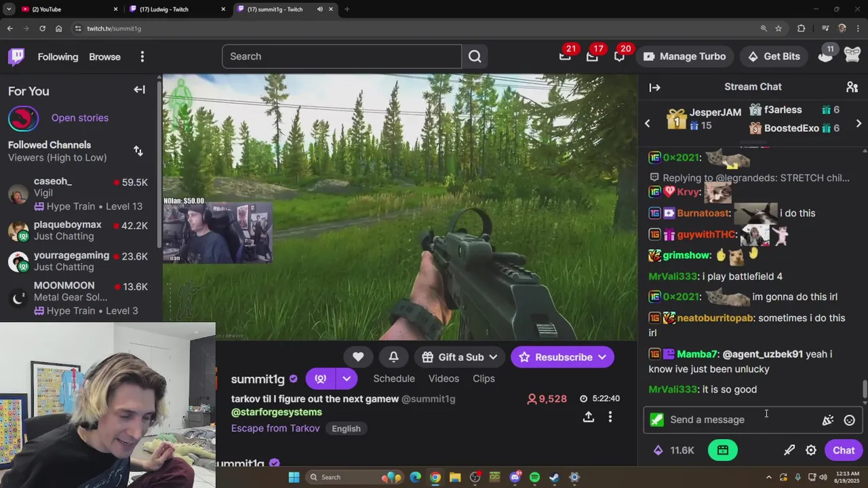The width and height of the screenshot is (868, 488).
Task: Click the Open stories link
Action: [x=80, y=118]
